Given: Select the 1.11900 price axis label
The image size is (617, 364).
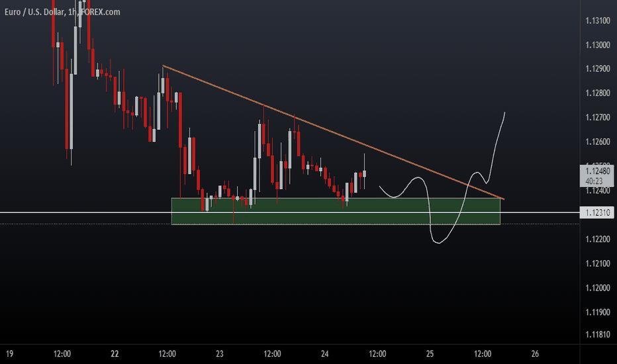Looking at the screenshot, I should click(597, 312).
